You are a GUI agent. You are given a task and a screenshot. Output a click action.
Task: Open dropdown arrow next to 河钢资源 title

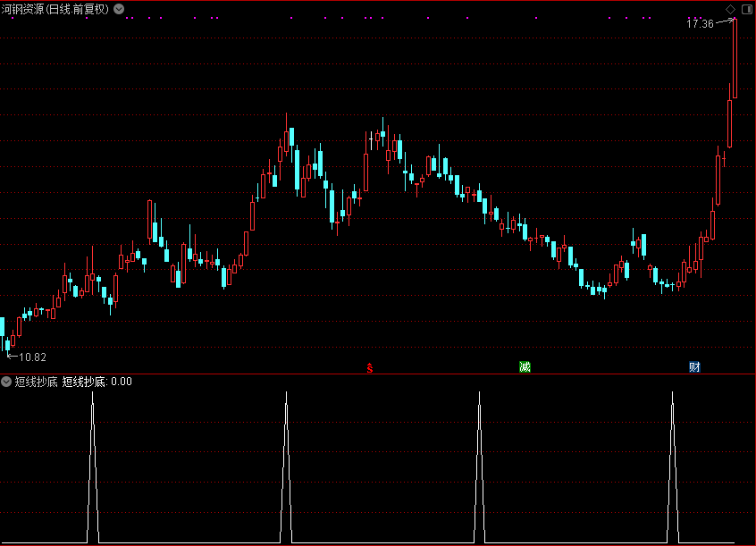point(119,9)
